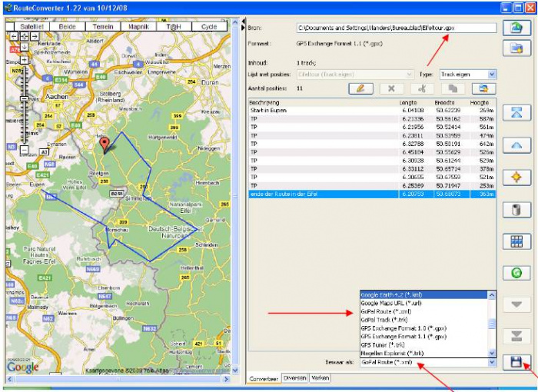538x392 pixels.
Task: Open the disabled Lijst met posities dropdown
Action: [354, 74]
